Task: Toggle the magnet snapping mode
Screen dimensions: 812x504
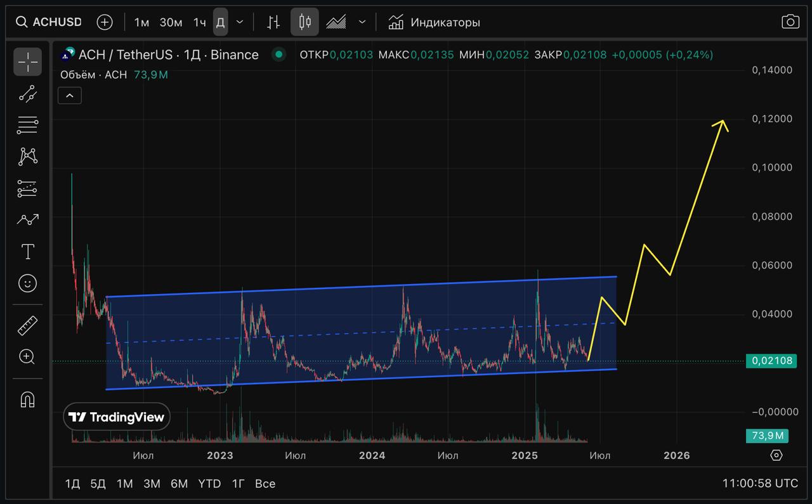Action: pyautogui.click(x=28, y=399)
